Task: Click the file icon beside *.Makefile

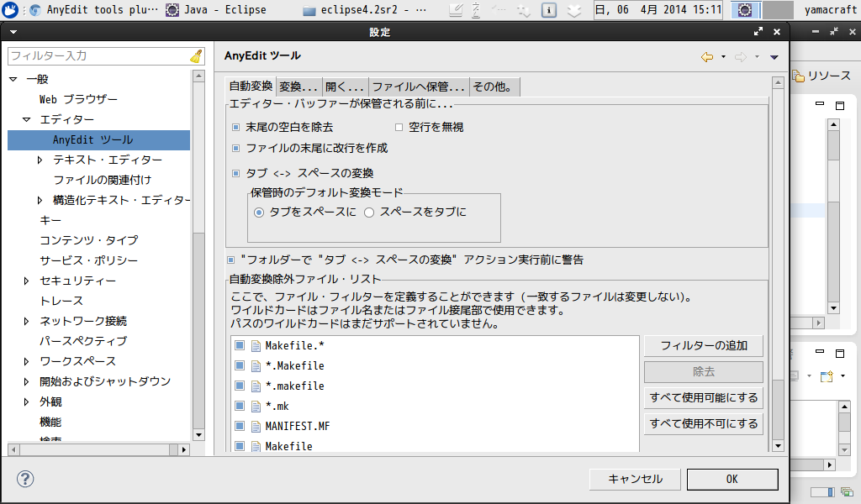Action: point(256,365)
